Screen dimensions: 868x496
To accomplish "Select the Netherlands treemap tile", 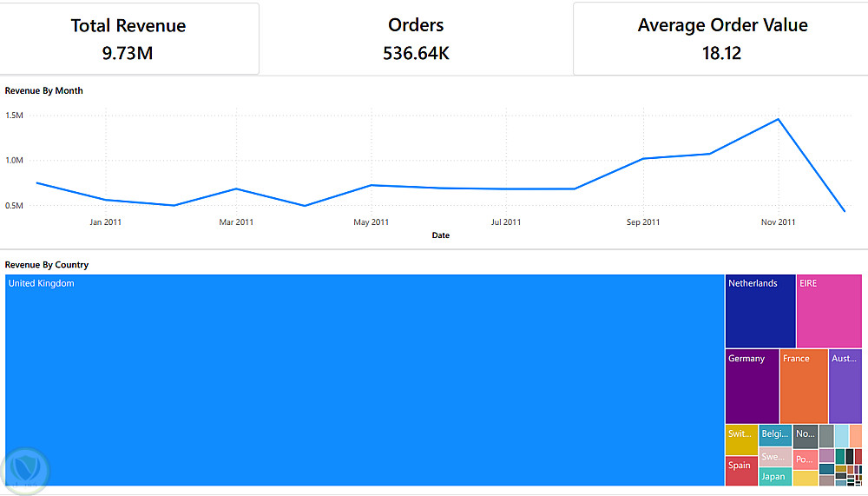I will tap(760, 311).
